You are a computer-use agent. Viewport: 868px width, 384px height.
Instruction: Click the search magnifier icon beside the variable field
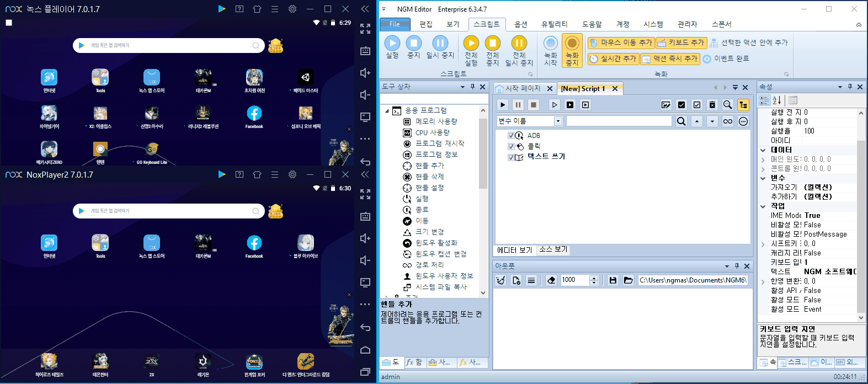coord(681,121)
